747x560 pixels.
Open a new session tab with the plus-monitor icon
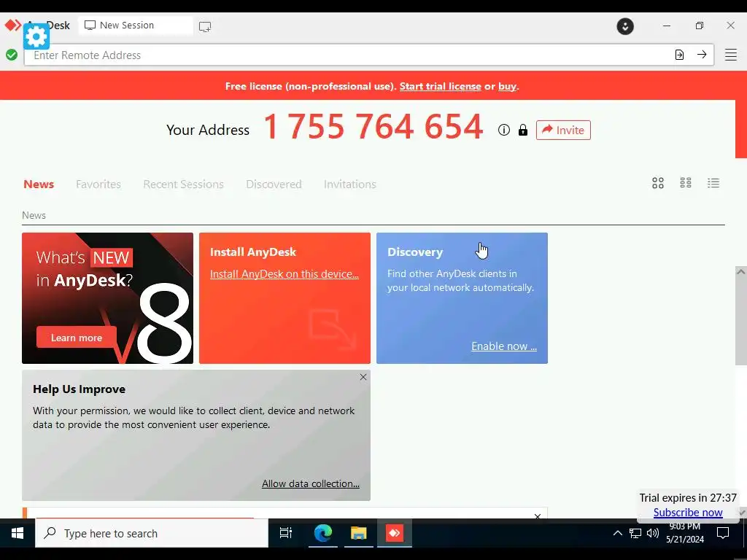coord(205,27)
